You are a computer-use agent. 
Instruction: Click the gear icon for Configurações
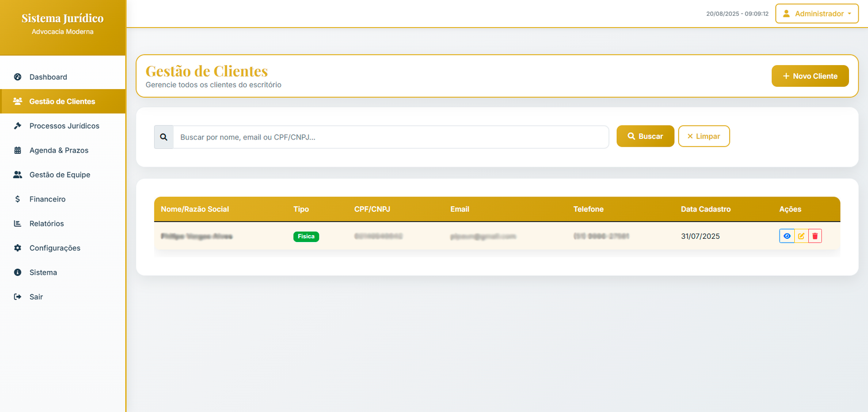click(17, 248)
